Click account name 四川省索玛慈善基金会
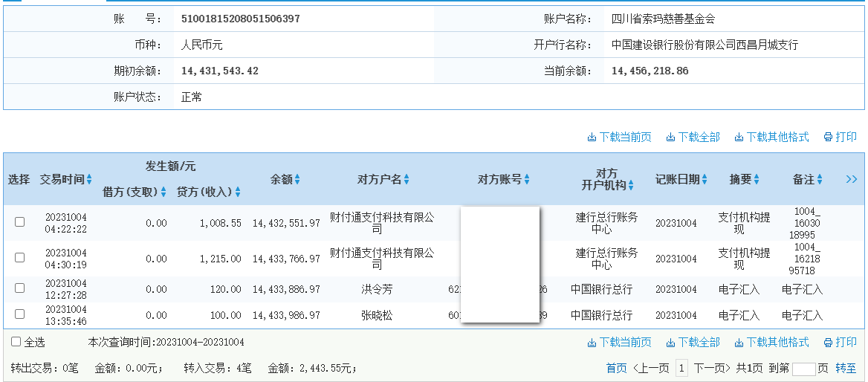 pos(663,19)
